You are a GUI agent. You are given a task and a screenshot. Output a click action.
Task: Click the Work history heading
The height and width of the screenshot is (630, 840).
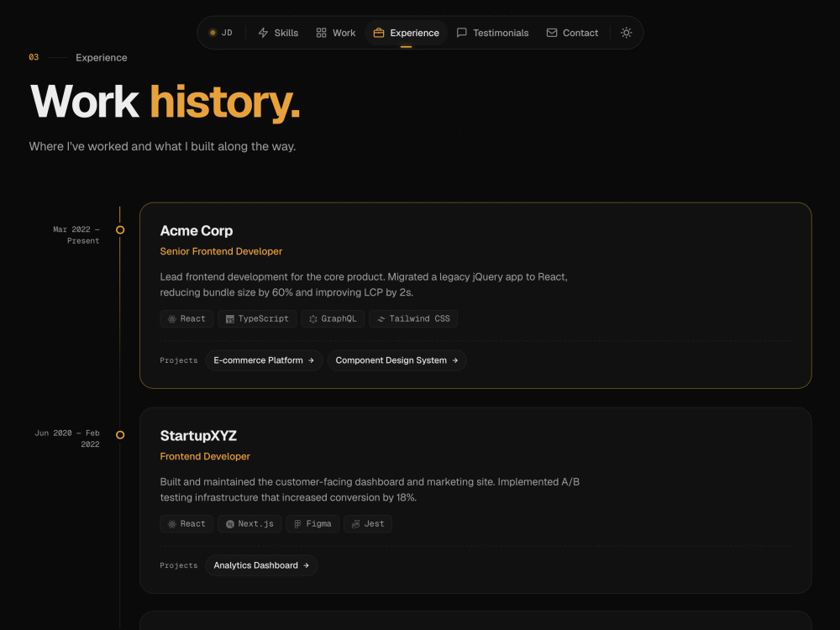[165, 102]
